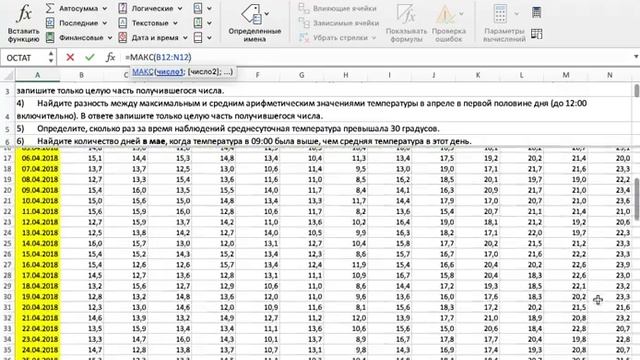Click date cell 15.04.2018

click(38, 254)
